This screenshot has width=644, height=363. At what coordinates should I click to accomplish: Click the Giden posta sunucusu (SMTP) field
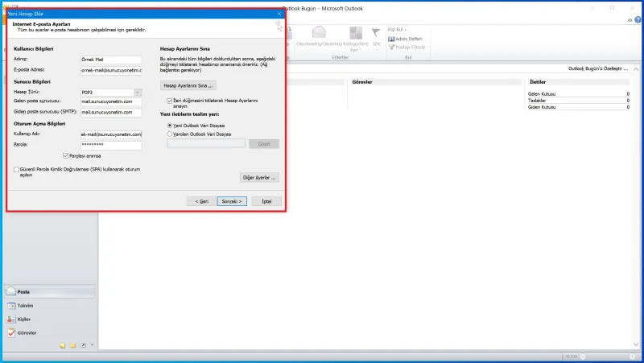click(111, 112)
